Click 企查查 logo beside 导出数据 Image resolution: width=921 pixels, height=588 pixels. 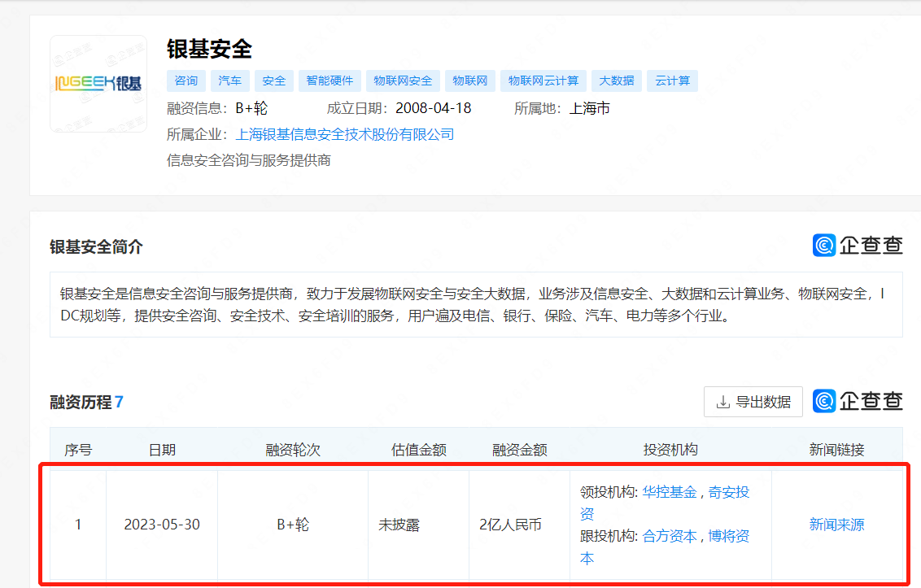click(x=858, y=401)
